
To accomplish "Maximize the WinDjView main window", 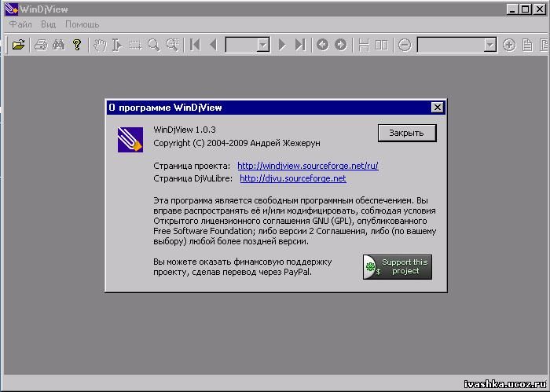I will tap(525, 9).
